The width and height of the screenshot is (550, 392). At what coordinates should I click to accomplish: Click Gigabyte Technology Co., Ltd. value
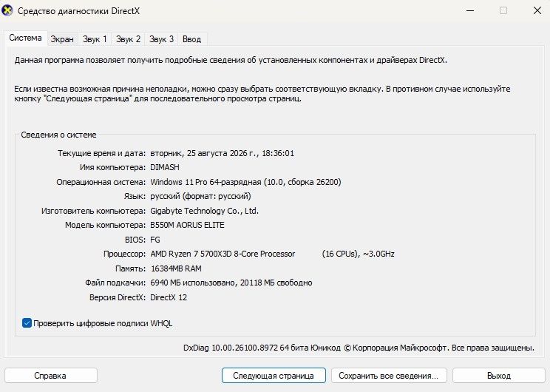pyautogui.click(x=204, y=211)
